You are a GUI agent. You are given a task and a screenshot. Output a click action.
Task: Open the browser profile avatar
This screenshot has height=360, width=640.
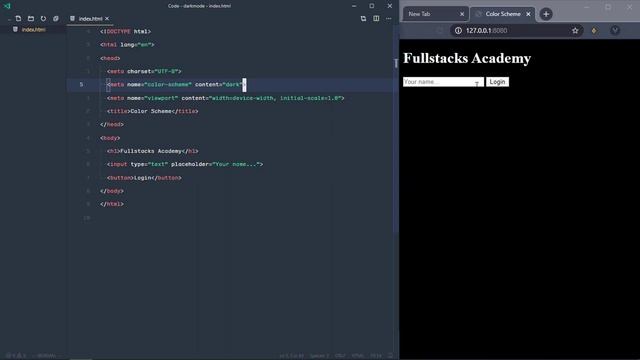coord(615,31)
